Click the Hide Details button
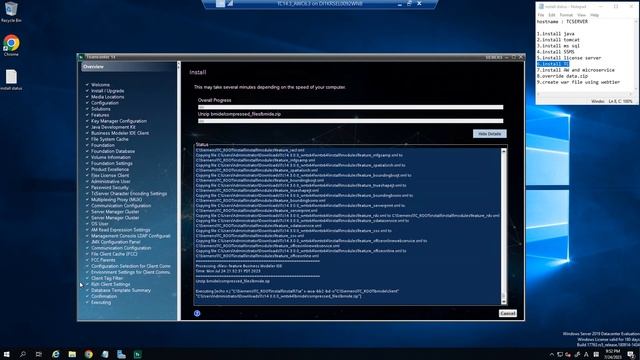 coord(489,133)
